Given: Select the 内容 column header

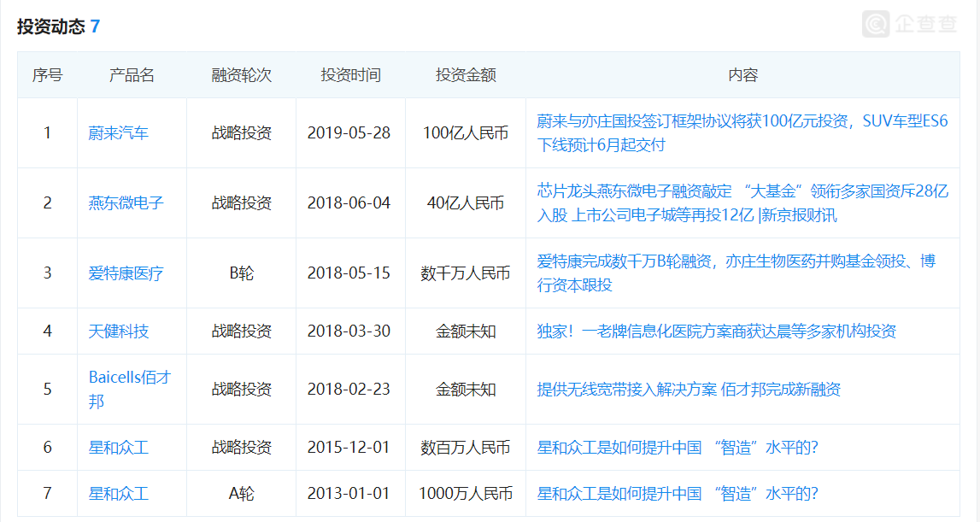Looking at the screenshot, I should pyautogui.click(x=742, y=76).
